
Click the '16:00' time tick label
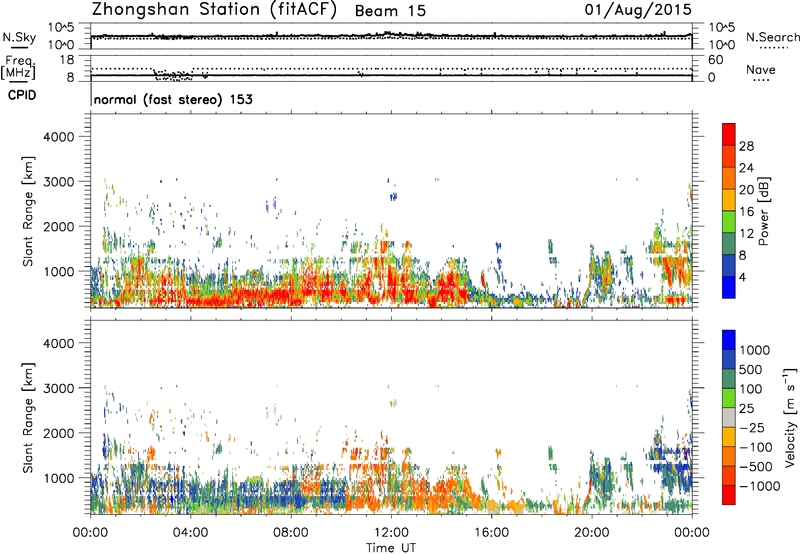(x=491, y=533)
